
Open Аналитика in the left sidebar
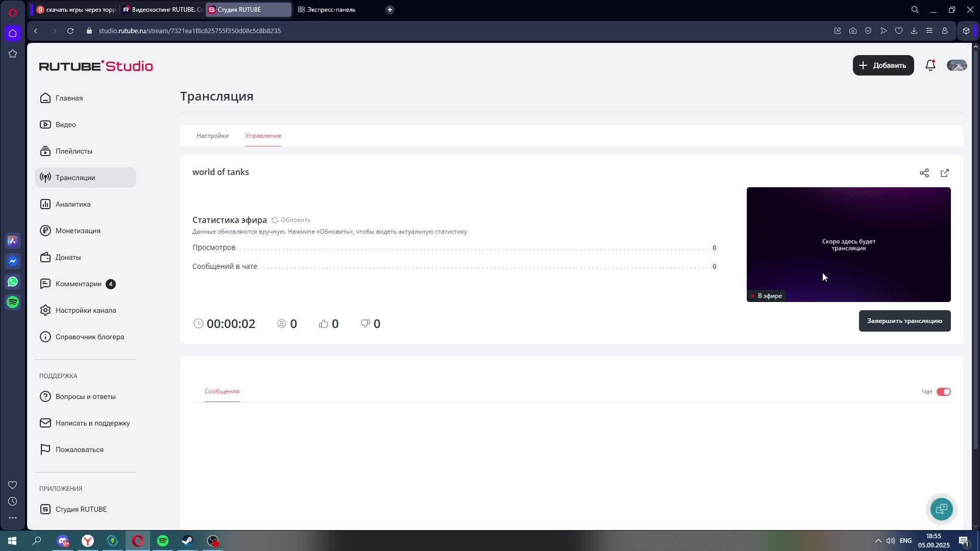coord(73,204)
